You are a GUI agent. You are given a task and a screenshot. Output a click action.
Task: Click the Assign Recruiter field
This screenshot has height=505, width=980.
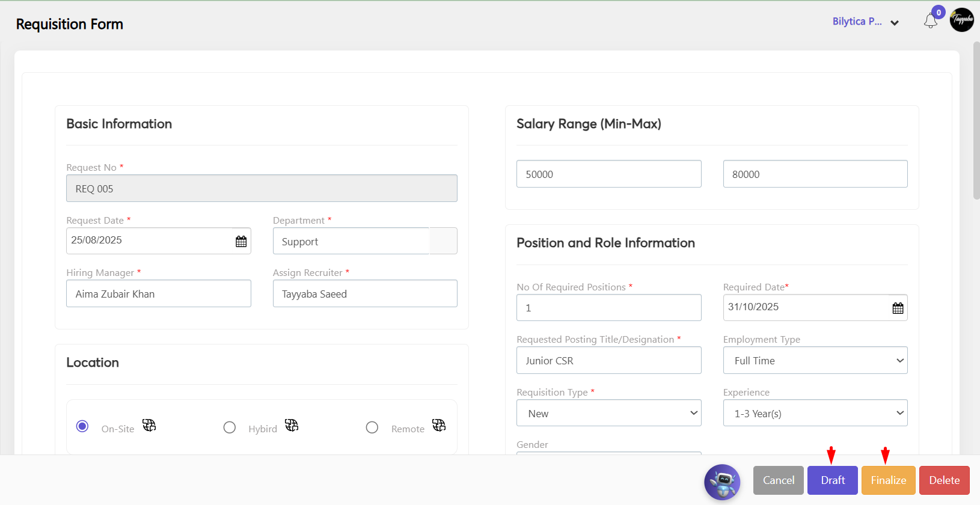click(x=365, y=293)
